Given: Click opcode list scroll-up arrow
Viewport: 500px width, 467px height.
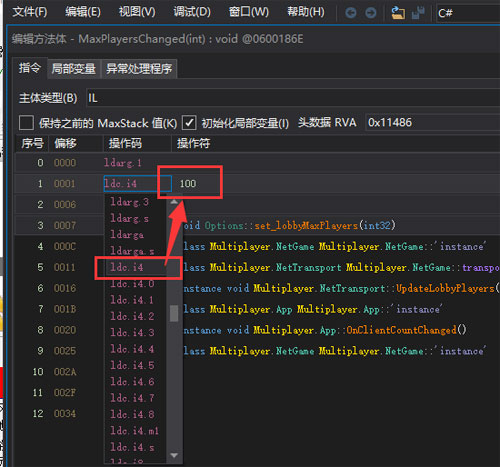Looking at the screenshot, I should [x=174, y=202].
